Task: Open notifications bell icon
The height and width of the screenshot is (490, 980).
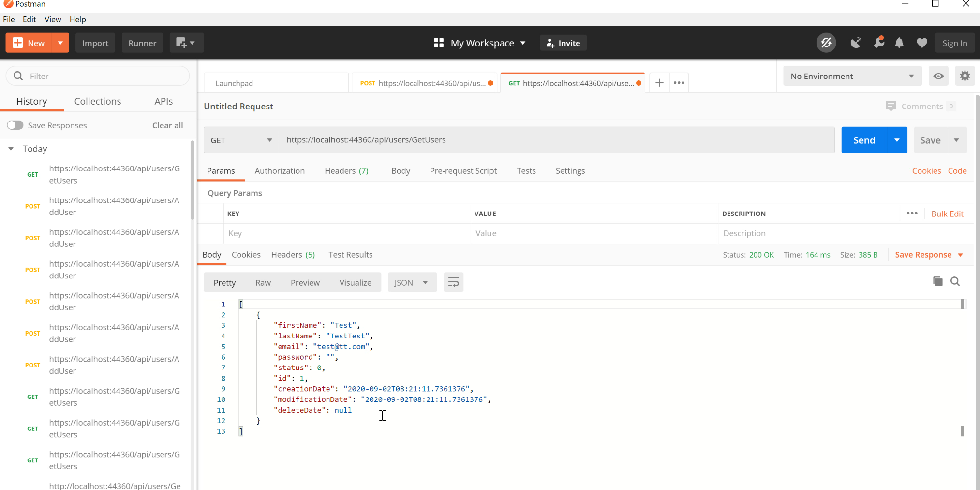Action: click(899, 43)
